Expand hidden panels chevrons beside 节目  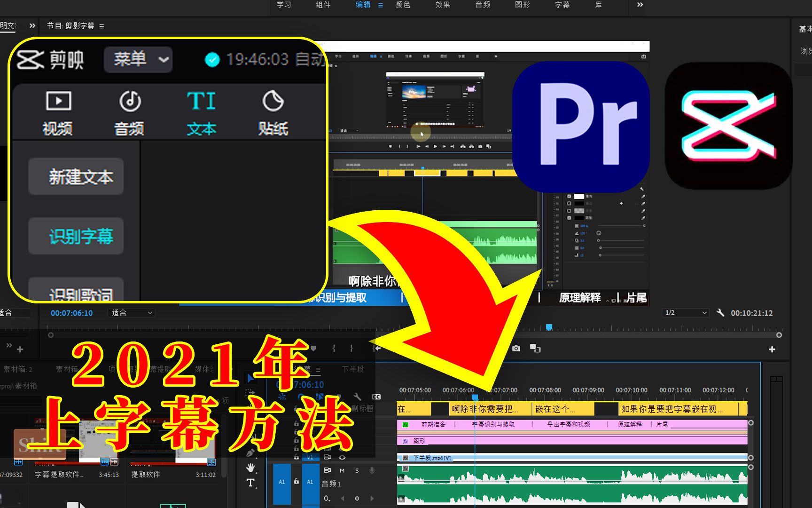32,26
